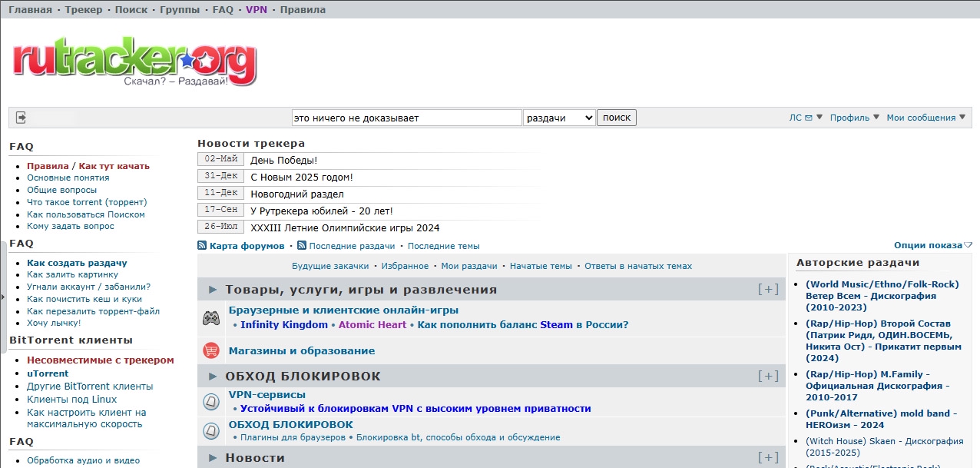Screen dimensions: 980x468
Task: Click the search text input field
Action: tap(407, 118)
